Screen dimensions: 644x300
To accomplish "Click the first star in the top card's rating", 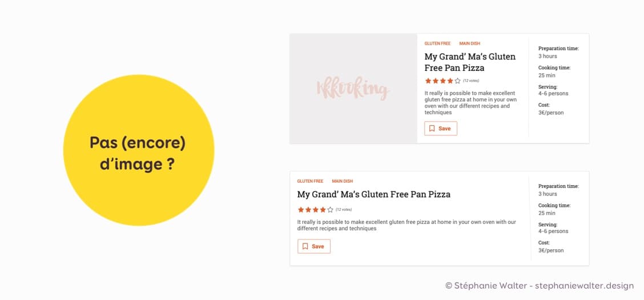I will [x=428, y=81].
